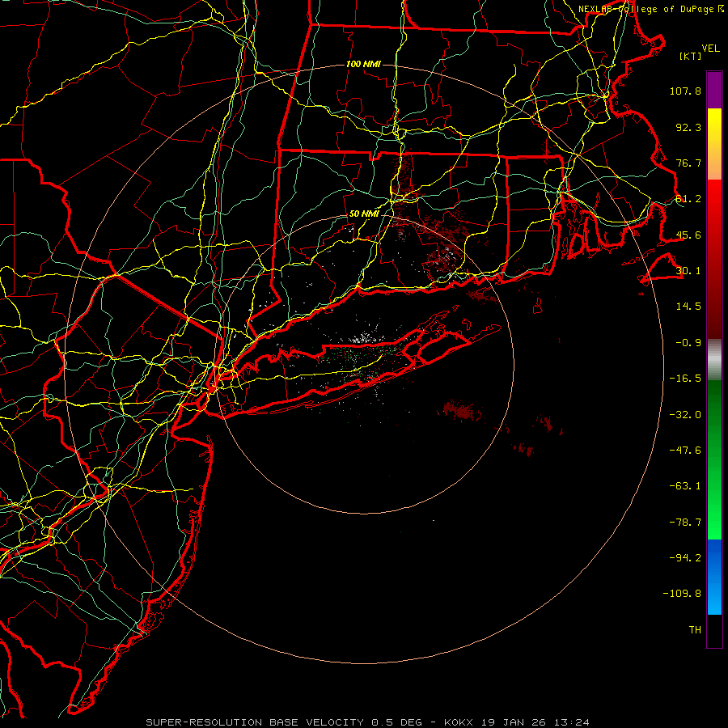This screenshot has height=728, width=728.
Task: Pick the orange segment of the velocity scale
Action: pyautogui.click(x=714, y=163)
